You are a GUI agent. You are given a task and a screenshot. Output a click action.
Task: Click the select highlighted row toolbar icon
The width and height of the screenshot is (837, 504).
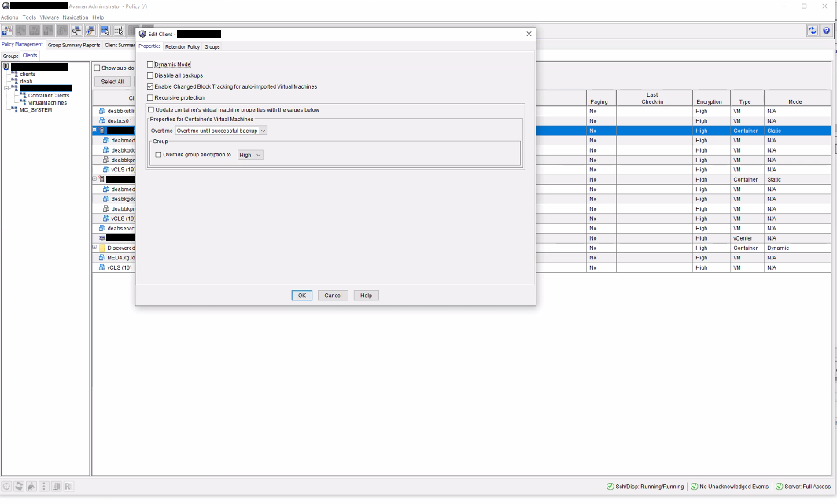(105, 31)
